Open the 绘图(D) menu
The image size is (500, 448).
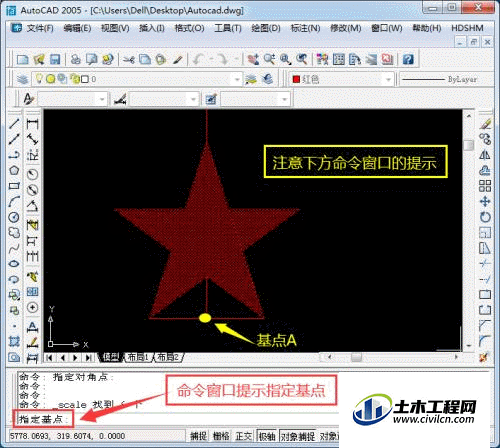tap(266, 28)
